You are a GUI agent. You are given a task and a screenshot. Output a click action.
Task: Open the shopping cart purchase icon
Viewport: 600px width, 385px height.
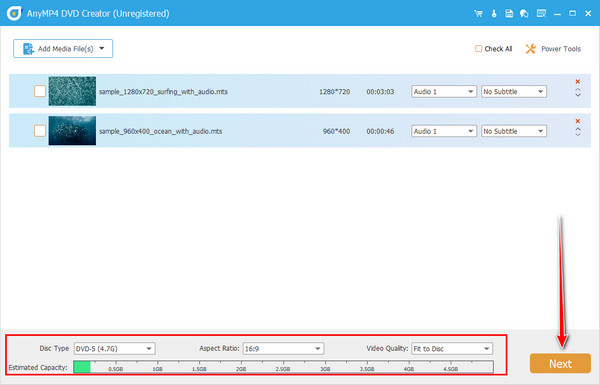[478, 13]
